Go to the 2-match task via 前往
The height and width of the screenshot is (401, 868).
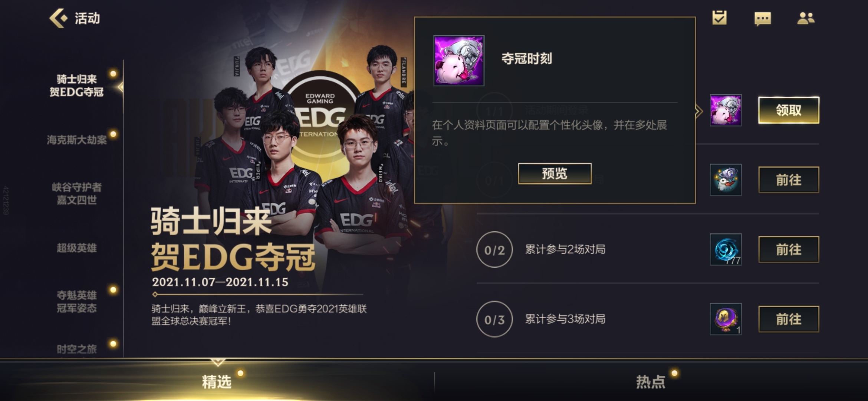[789, 250]
